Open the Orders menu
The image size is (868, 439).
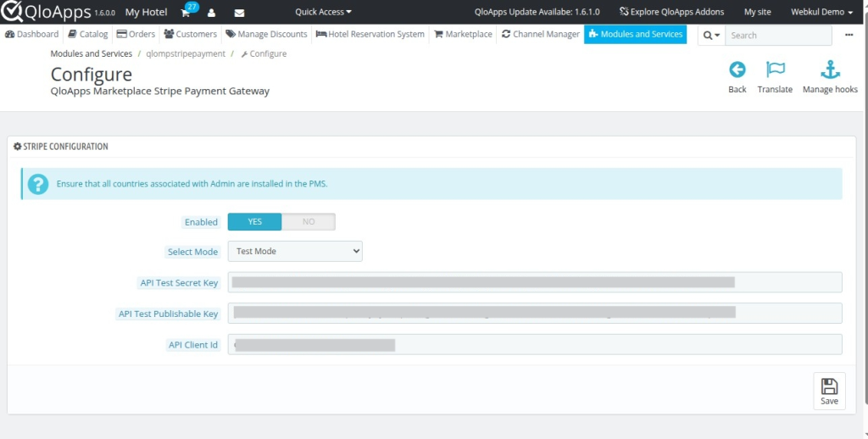(136, 34)
